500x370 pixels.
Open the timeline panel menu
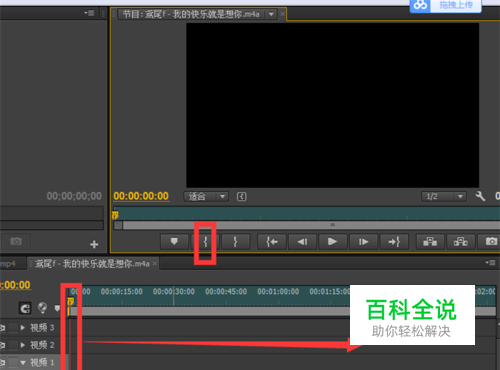(x=490, y=263)
